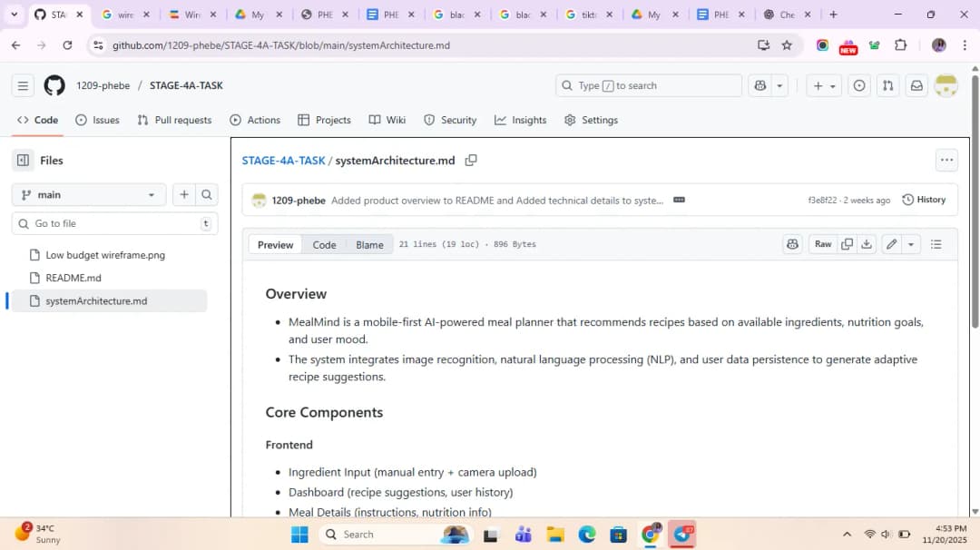This screenshot has width=980, height=550.
Task: Open the notifications inbox icon
Action: click(x=916, y=85)
